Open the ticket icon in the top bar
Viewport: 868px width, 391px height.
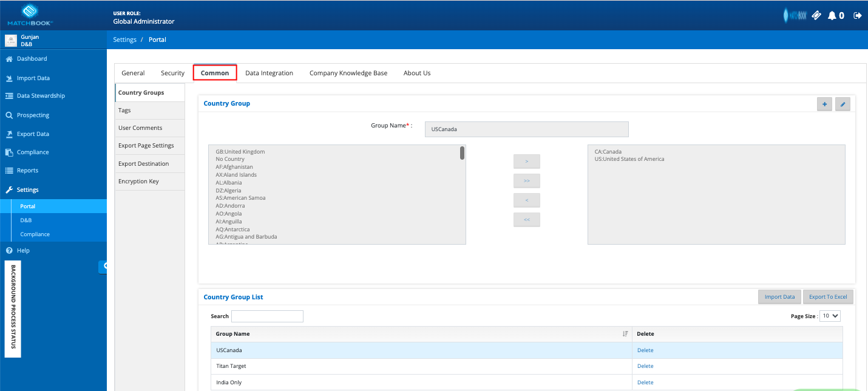coord(816,15)
